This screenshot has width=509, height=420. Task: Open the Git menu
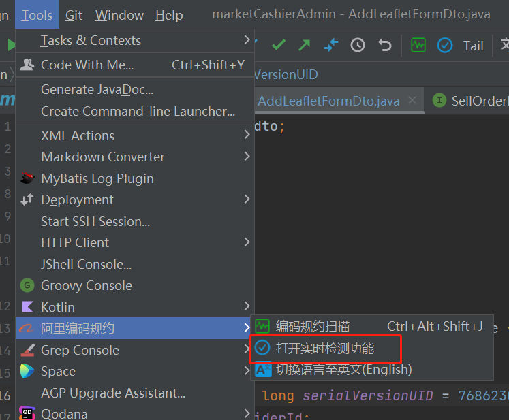click(74, 15)
